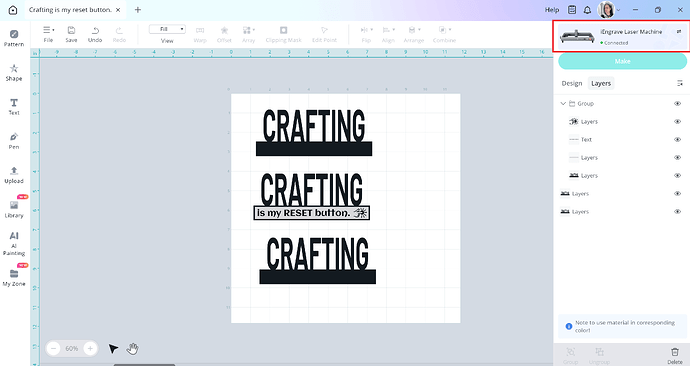Select the bottom CRAFTING design on canvas
Viewport: 690px width, 366px height.
(x=317, y=260)
